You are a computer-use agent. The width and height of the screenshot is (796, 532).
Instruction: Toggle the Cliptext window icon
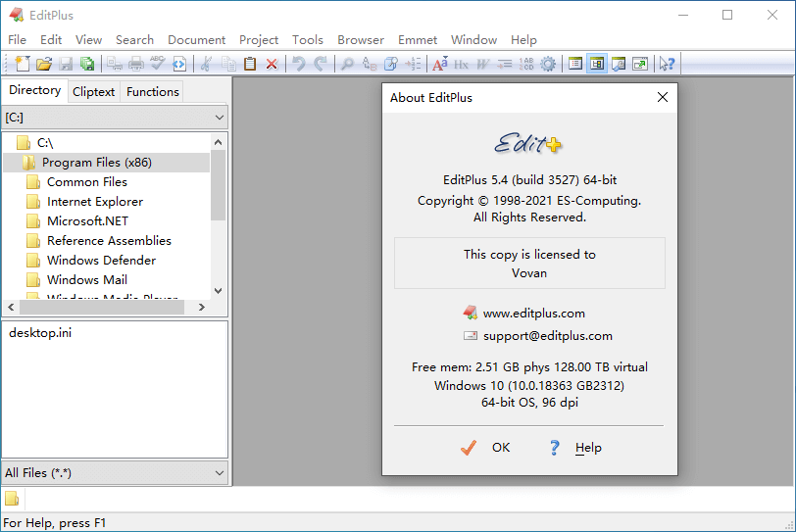(575, 64)
